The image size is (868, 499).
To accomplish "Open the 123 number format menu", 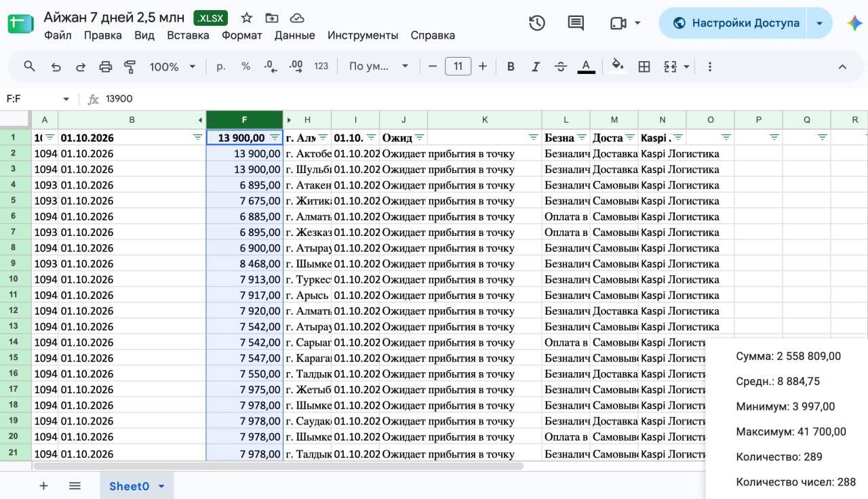I will tap(321, 66).
